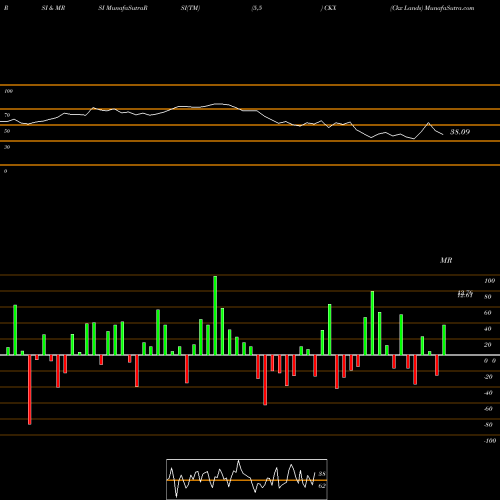Viewport: 500px width, 500px height.
Task: Click the 'SI & MR' header text
Action: [53, 8]
